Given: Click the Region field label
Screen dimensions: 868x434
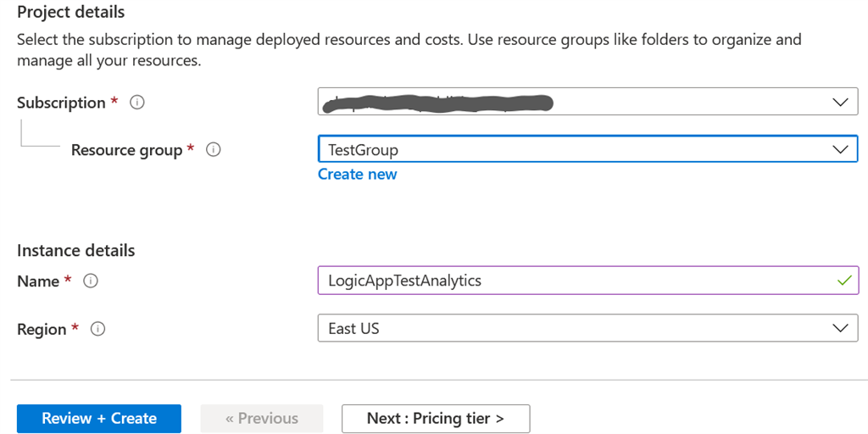Looking at the screenshot, I should pos(42,330).
